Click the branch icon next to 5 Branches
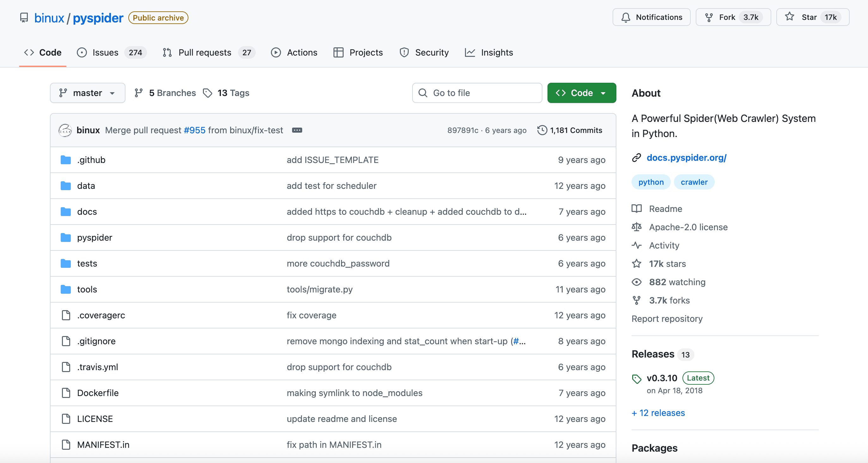Screen dimensions: 868x463 click(x=139, y=93)
